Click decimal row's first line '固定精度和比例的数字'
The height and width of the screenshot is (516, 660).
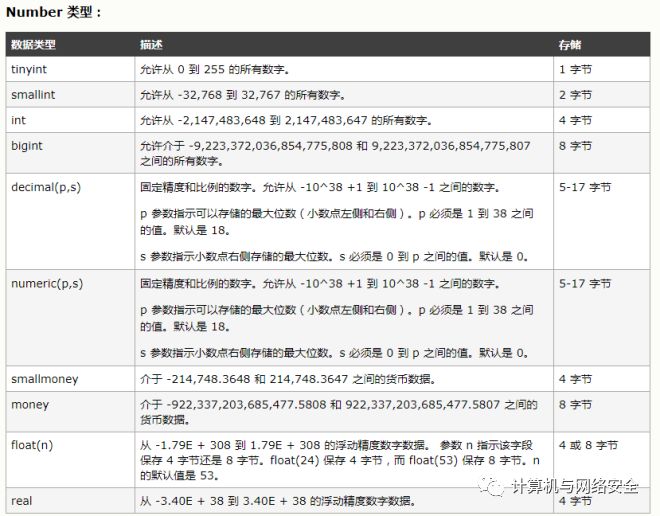pos(320,187)
